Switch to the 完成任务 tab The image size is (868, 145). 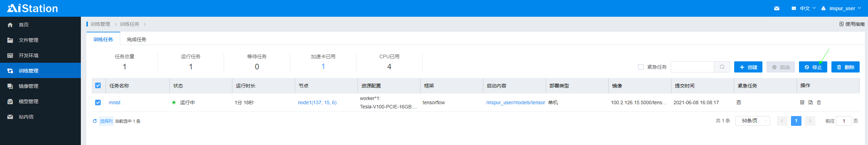coord(136,39)
